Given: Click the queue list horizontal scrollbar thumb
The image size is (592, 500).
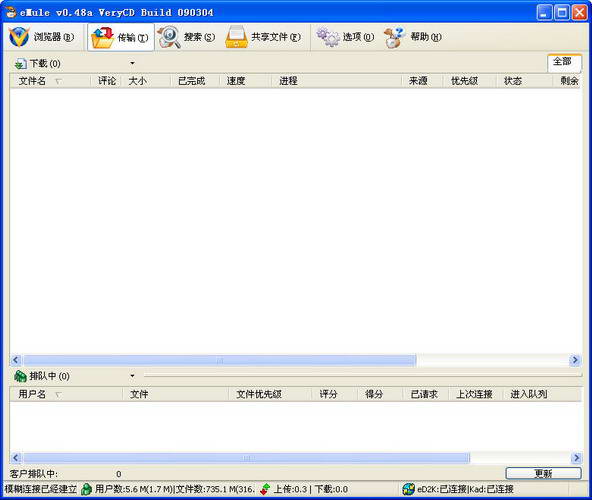Looking at the screenshot, I should [x=246, y=458].
